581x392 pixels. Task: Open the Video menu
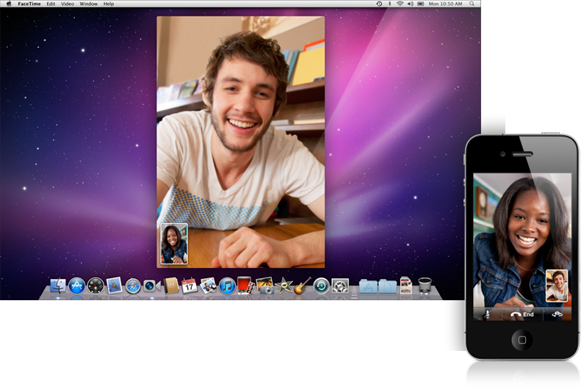coord(67,4)
